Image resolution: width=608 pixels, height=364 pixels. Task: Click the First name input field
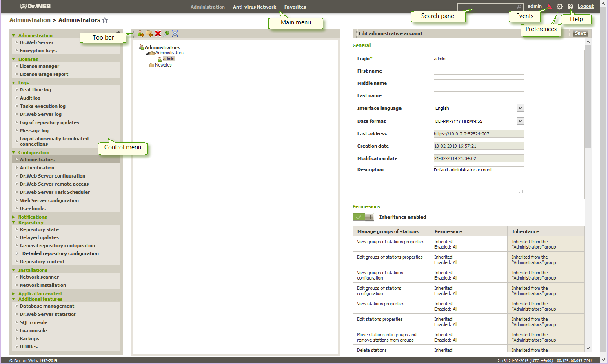click(x=479, y=71)
